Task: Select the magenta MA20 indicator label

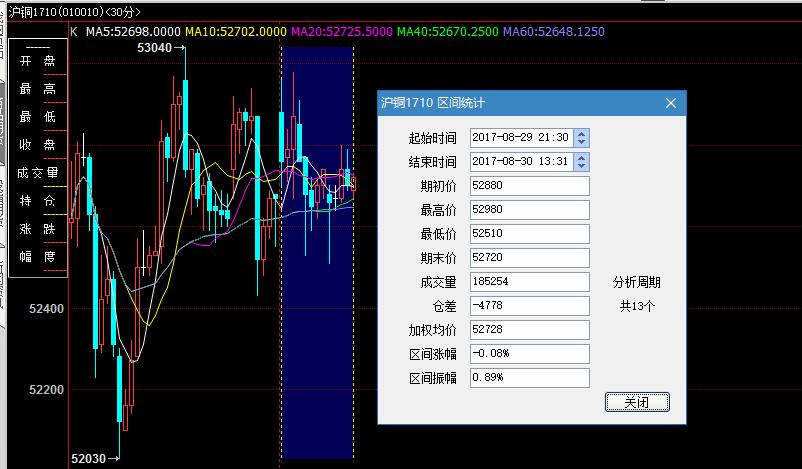Action: tap(341, 32)
